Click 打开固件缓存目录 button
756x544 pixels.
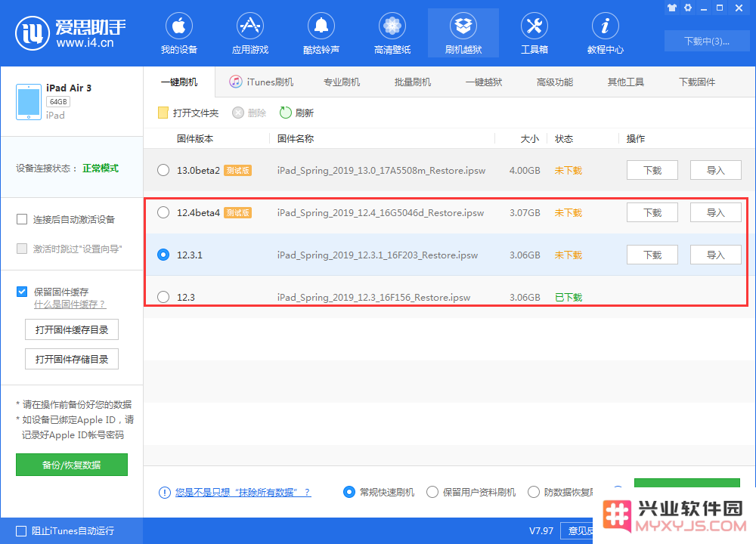point(72,329)
